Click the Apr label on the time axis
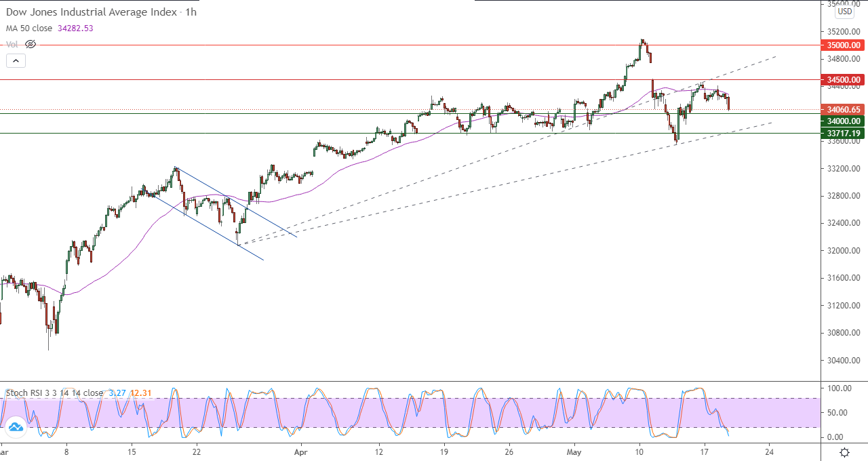The height and width of the screenshot is (461, 868). click(x=302, y=451)
